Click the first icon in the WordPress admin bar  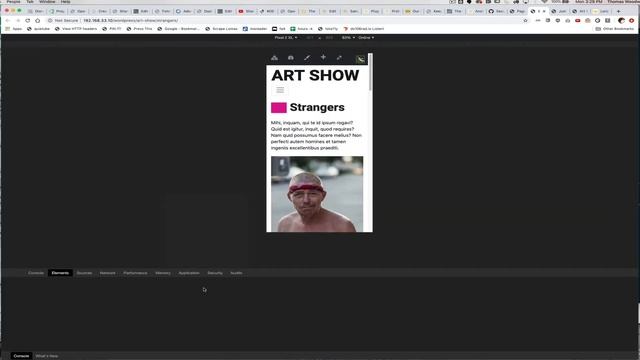[274, 58]
